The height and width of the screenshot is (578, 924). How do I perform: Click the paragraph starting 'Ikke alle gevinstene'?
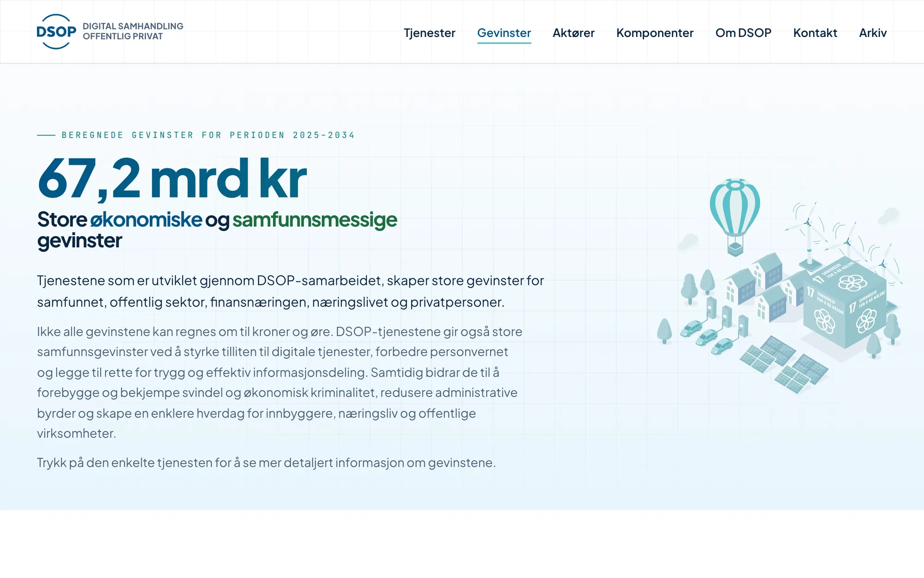280,382
